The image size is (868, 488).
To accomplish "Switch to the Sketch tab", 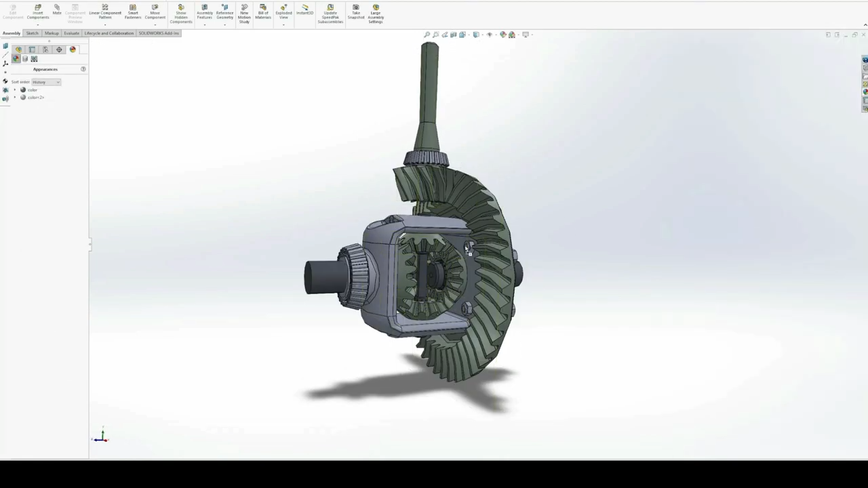I will [32, 33].
